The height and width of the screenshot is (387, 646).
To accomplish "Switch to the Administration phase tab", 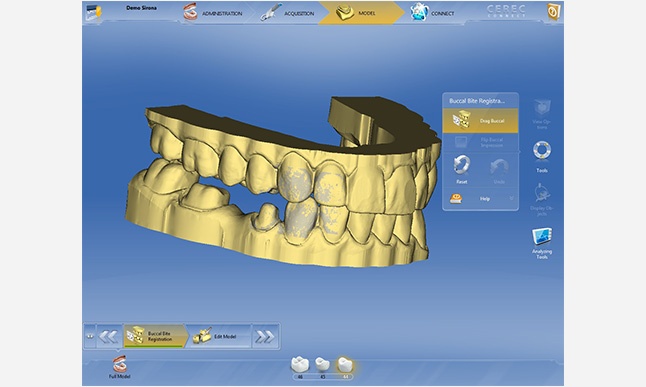I will point(212,13).
